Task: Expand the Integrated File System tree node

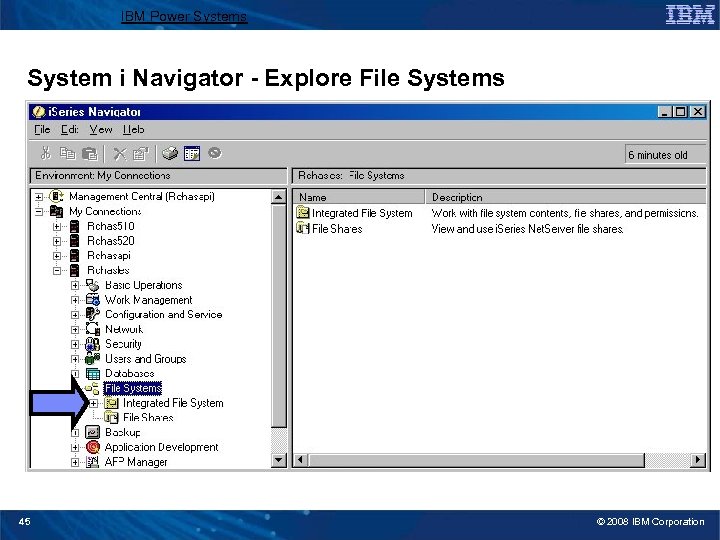Action: (93, 403)
